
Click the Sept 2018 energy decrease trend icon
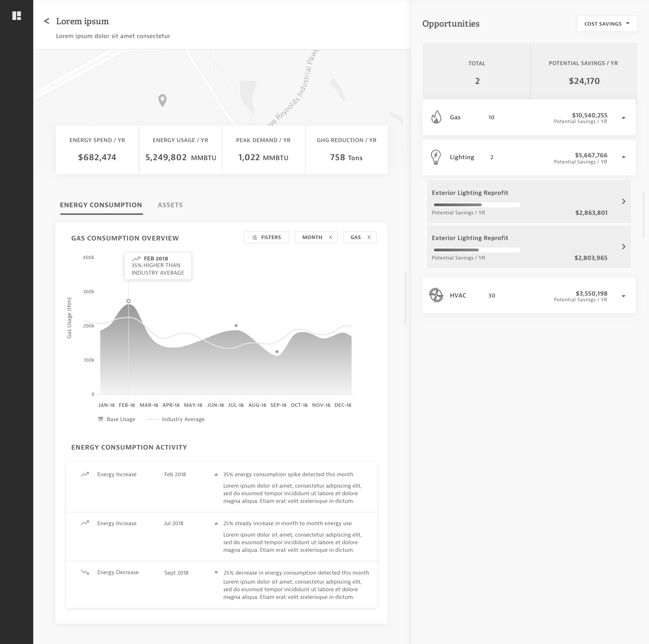point(85,572)
